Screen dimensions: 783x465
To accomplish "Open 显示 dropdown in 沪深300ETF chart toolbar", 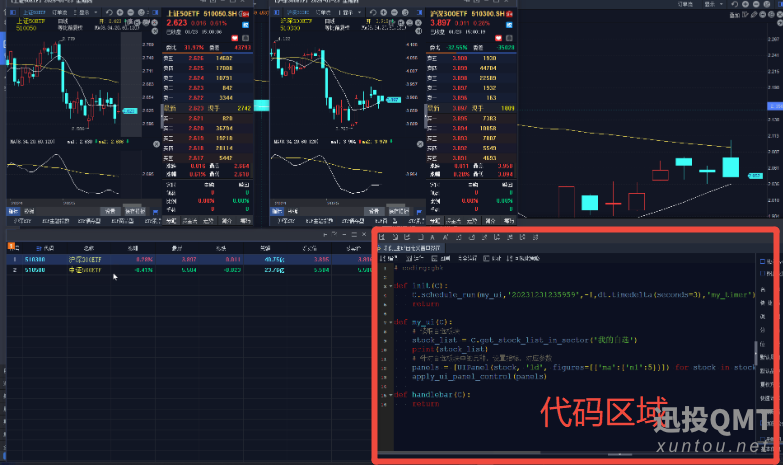I will coord(351,12).
